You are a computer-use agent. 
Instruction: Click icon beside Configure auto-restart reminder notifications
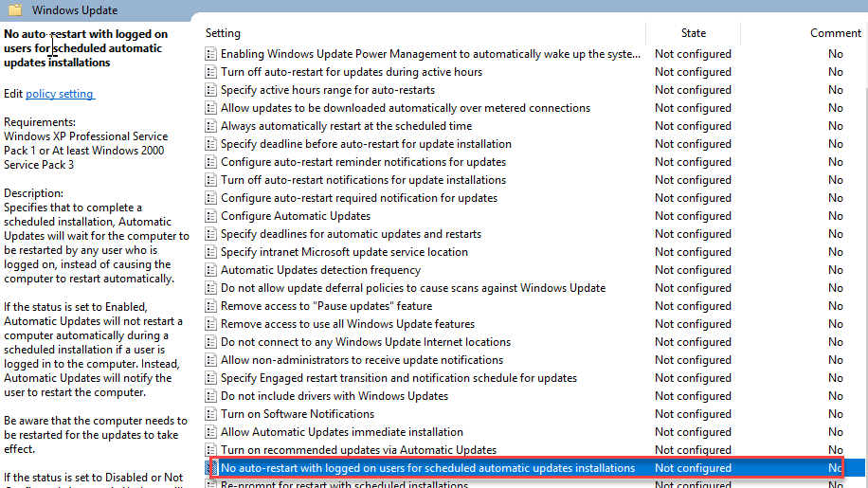(210, 161)
